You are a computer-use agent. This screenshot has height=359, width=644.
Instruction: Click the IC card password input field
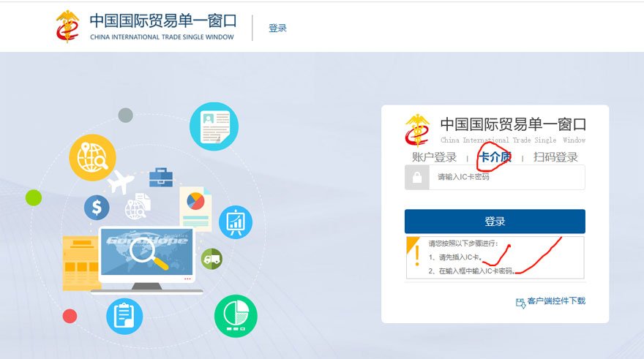tap(506, 178)
